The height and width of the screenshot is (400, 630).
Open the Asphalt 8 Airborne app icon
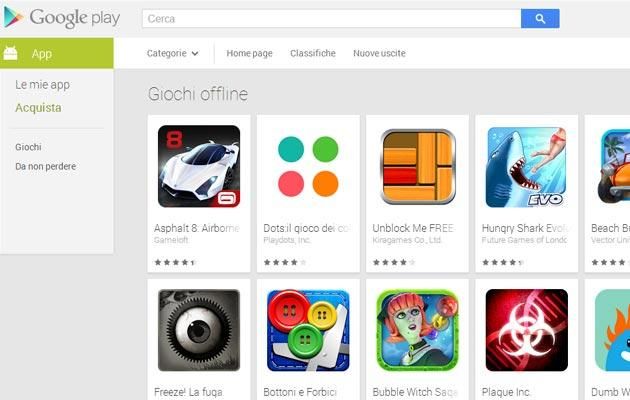coord(199,166)
